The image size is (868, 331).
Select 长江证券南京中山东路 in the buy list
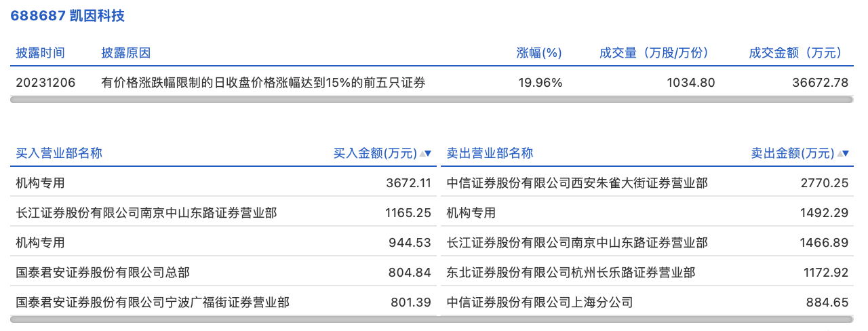[146, 213]
